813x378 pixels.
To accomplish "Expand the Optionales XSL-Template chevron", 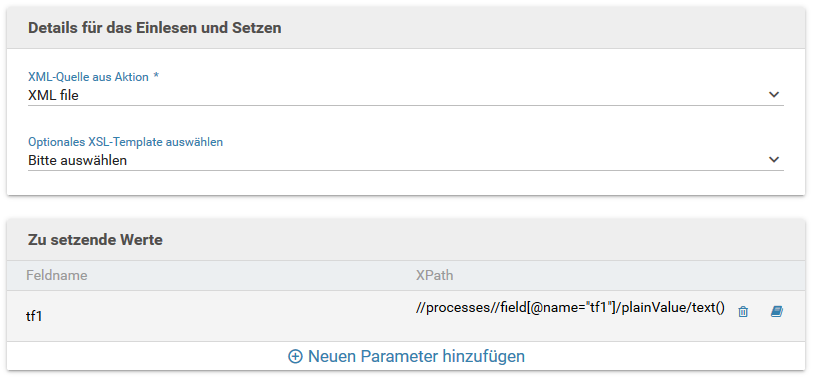I will pos(774,160).
